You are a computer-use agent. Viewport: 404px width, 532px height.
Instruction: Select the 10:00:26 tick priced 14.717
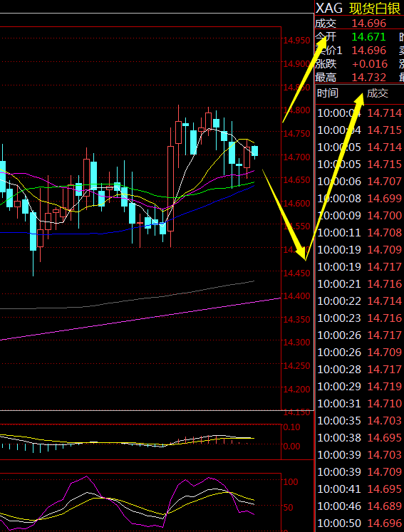[360, 335]
